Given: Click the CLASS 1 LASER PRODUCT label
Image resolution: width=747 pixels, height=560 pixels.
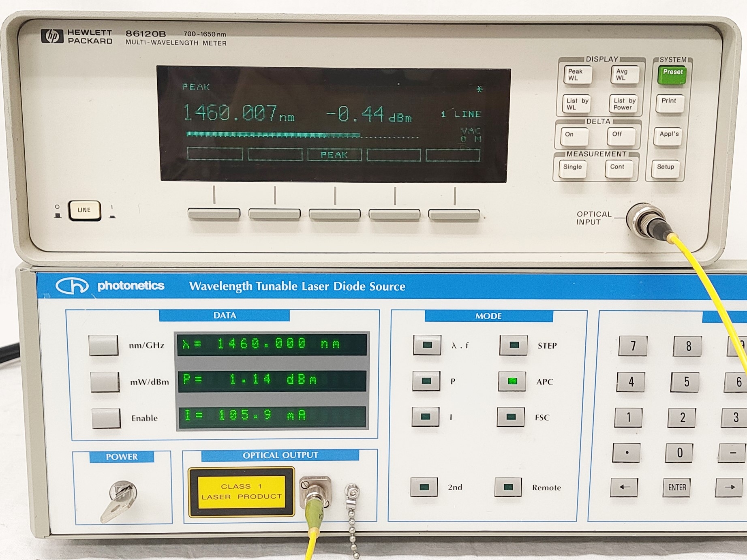Looking at the screenshot, I should [x=242, y=492].
